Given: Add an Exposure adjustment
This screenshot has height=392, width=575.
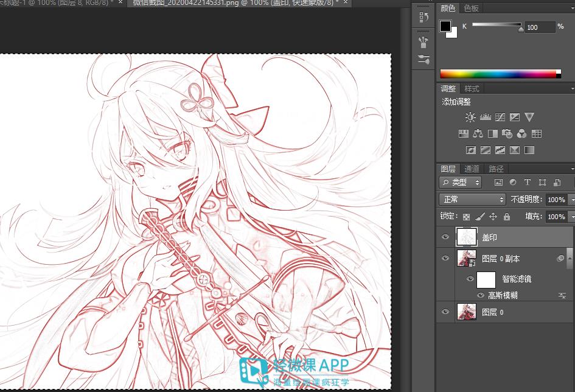Looking at the screenshot, I should tap(515, 117).
